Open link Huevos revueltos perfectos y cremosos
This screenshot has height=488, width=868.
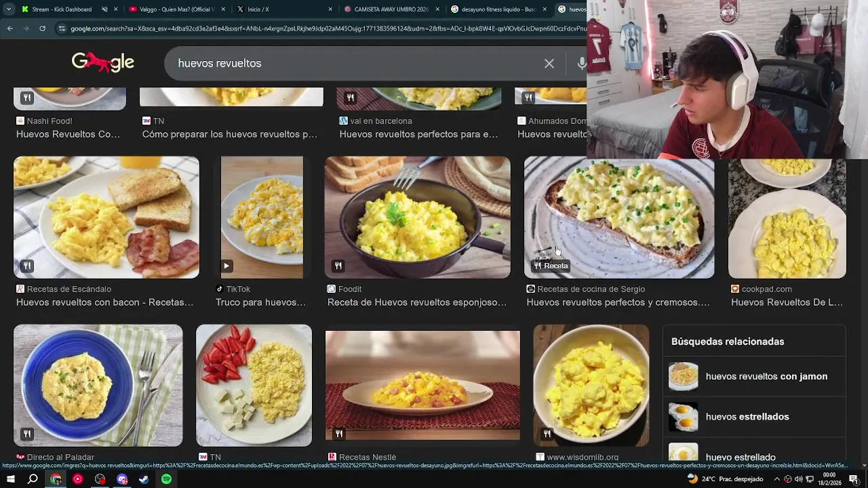click(618, 302)
